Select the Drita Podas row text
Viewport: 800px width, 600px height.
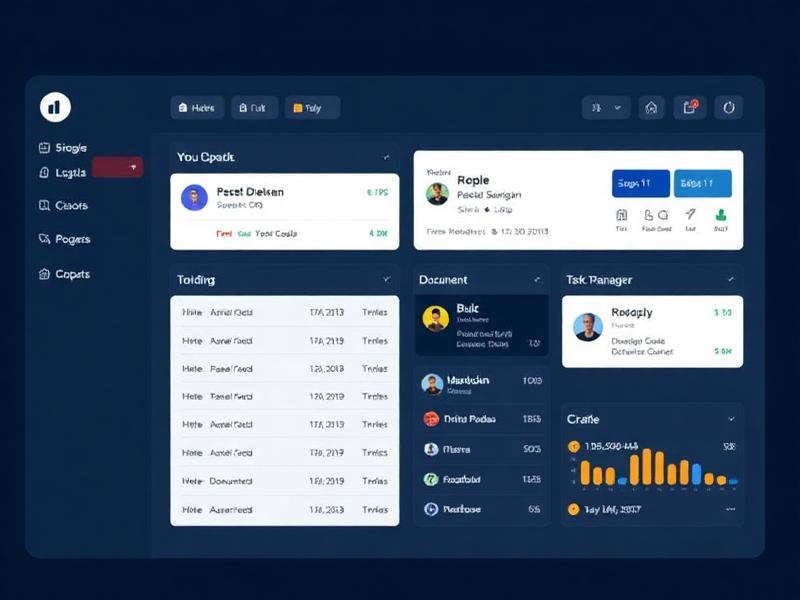click(x=469, y=419)
